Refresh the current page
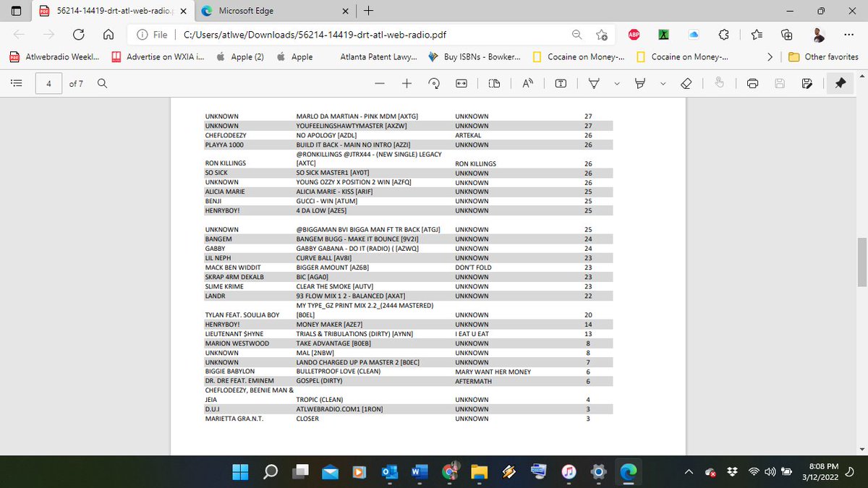The image size is (868, 488). [x=78, y=34]
